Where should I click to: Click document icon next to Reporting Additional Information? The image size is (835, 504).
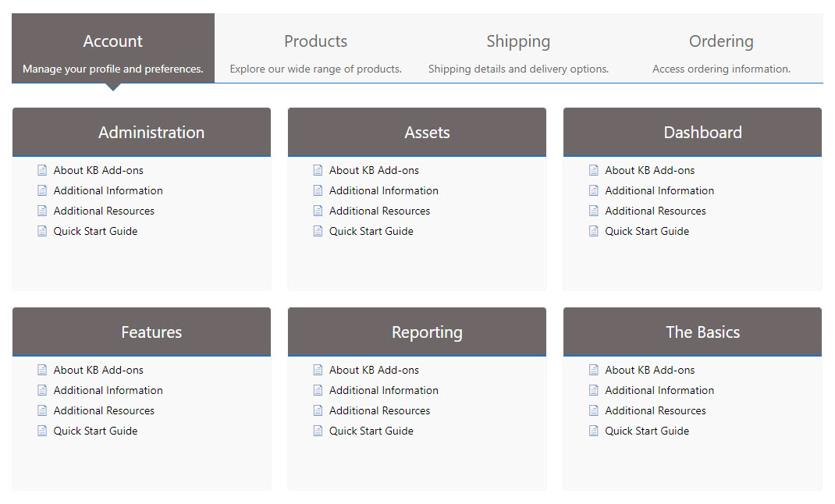coord(318,390)
